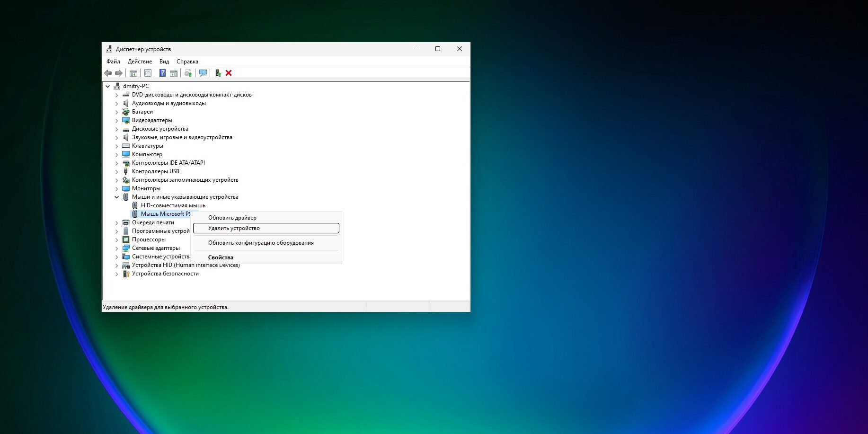This screenshot has height=434, width=868.
Task: Choose Удалить устройство in the context menu
Action: coord(234,228)
